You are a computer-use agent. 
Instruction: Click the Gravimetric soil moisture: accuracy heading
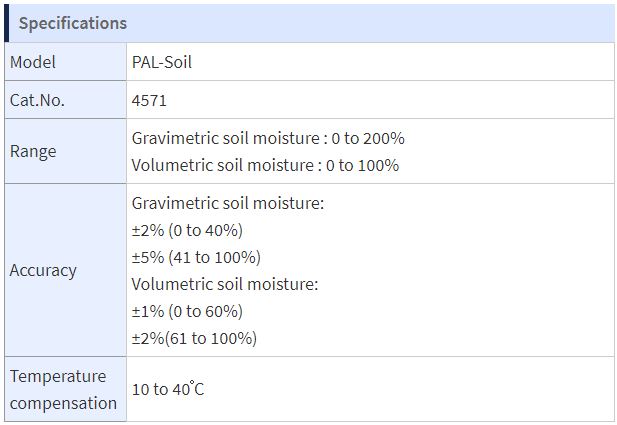(228, 203)
